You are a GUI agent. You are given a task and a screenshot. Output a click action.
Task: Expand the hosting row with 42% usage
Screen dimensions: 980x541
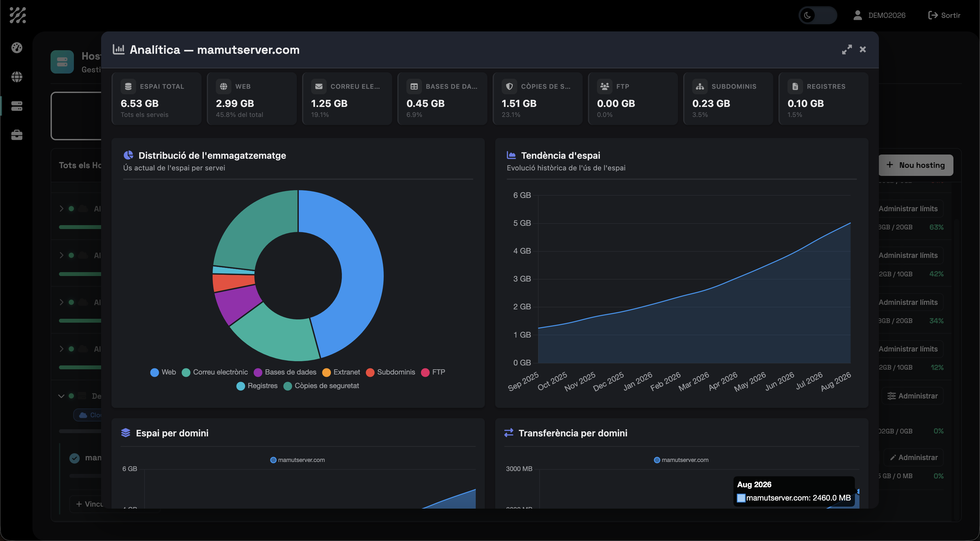tap(61, 255)
